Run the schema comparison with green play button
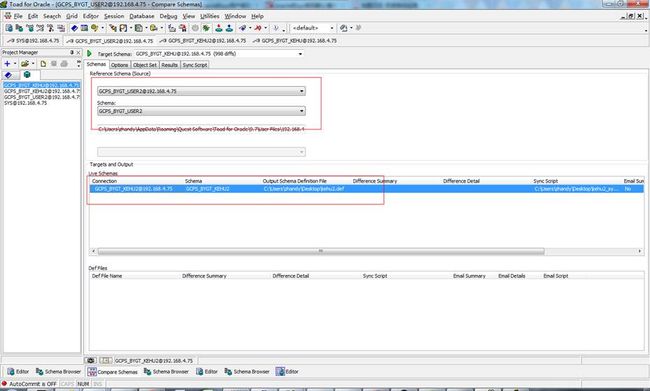The width and height of the screenshot is (650, 391). (90, 53)
